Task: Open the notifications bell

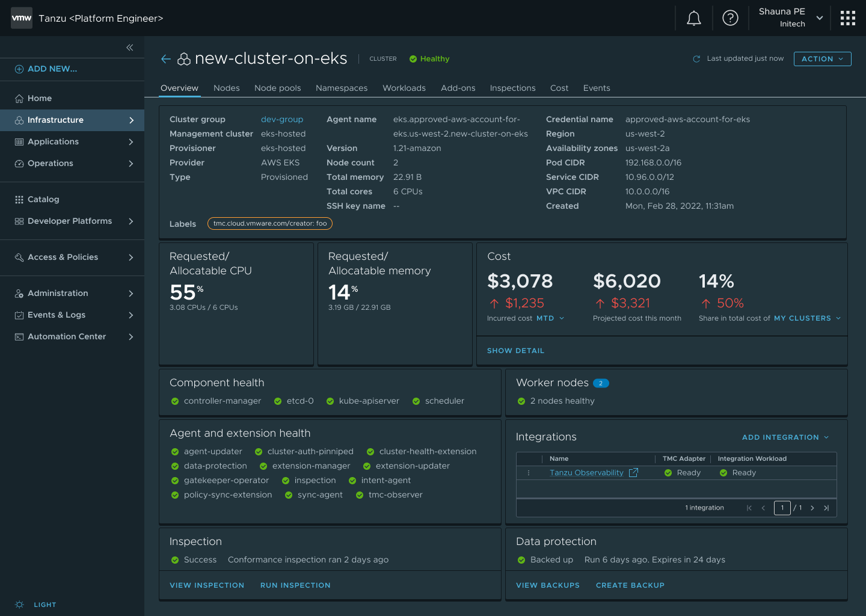Action: pyautogui.click(x=693, y=18)
